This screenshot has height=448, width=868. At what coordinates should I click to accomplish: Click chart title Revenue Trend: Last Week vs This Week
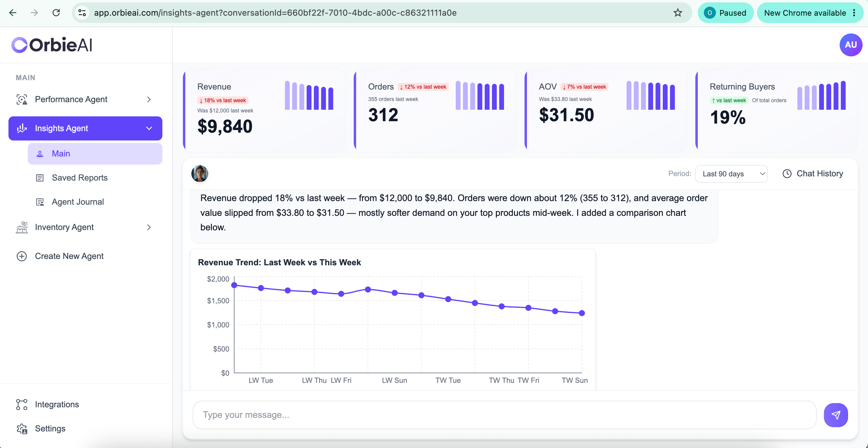click(279, 262)
